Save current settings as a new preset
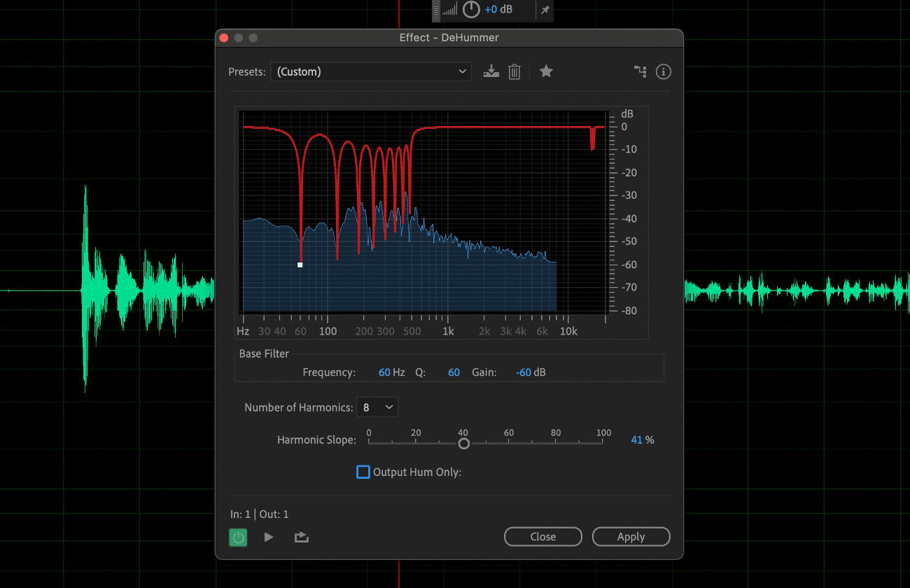This screenshot has width=910, height=588. click(x=491, y=71)
